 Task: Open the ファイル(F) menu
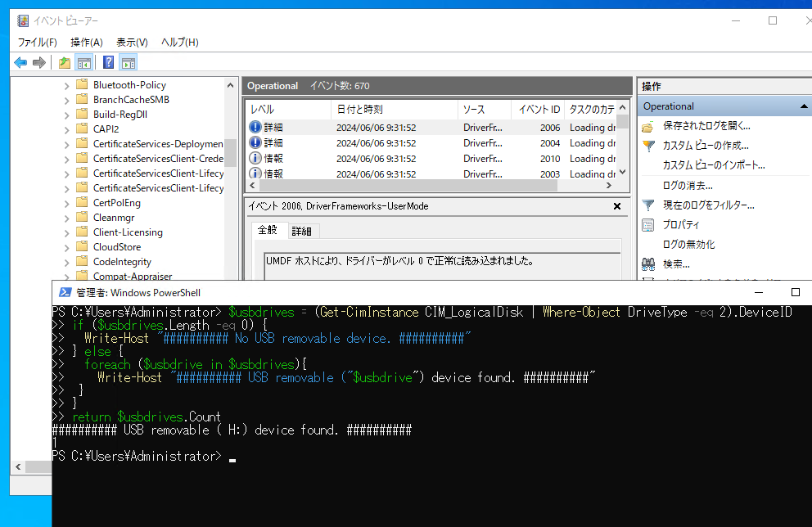point(38,43)
